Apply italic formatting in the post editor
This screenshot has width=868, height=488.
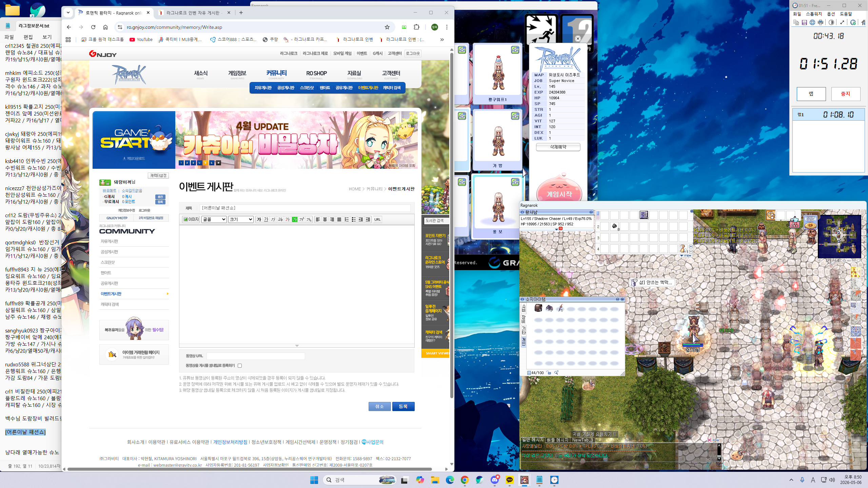pyautogui.click(x=273, y=220)
